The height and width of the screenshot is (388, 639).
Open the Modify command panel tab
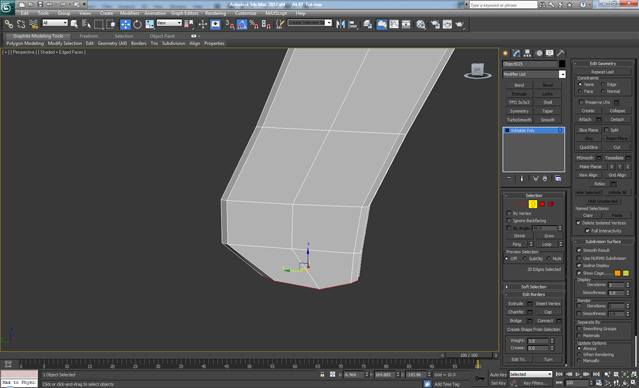(517, 53)
